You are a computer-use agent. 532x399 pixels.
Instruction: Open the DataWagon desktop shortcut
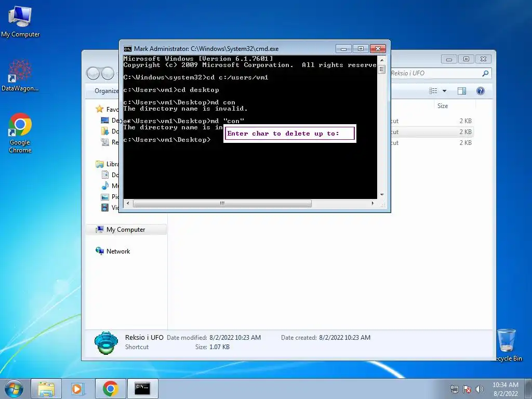pos(20,75)
